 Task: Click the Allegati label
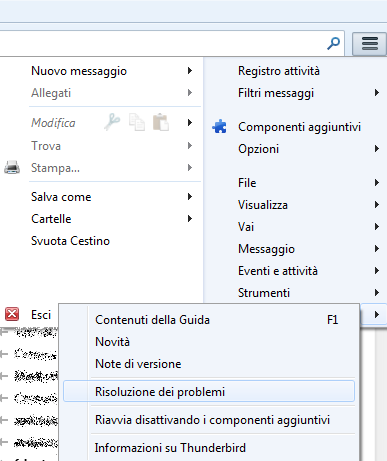click(51, 93)
